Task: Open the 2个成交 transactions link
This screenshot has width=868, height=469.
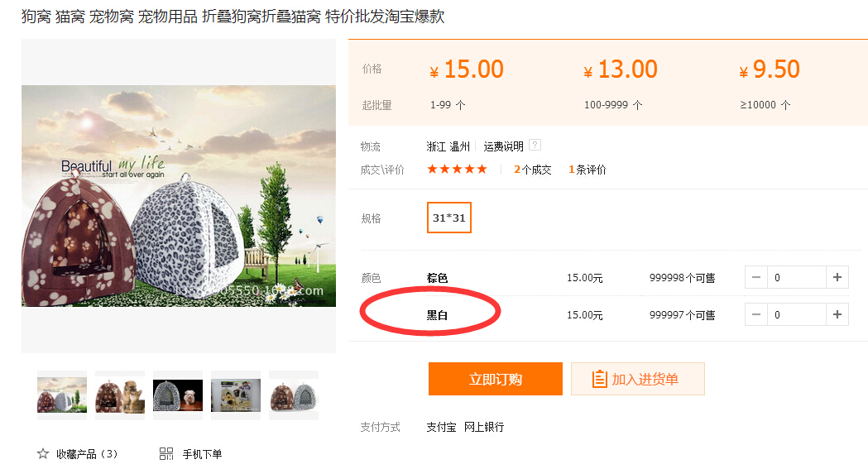Action: point(532,170)
